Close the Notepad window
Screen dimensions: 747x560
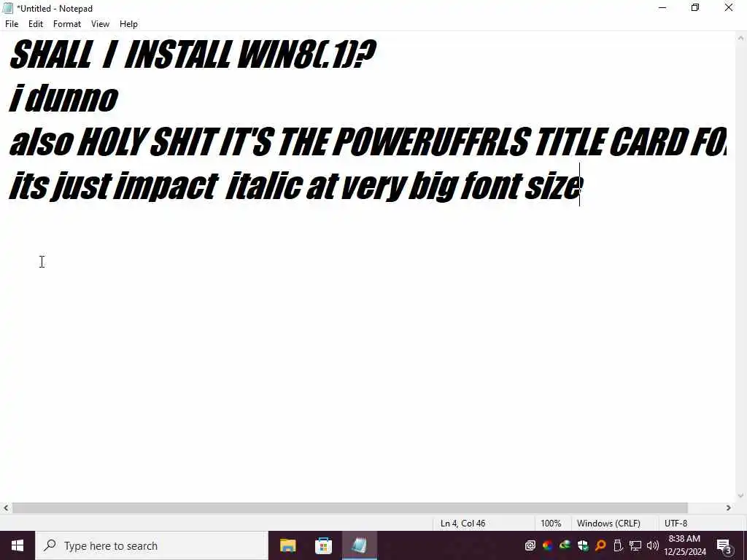[x=729, y=8]
